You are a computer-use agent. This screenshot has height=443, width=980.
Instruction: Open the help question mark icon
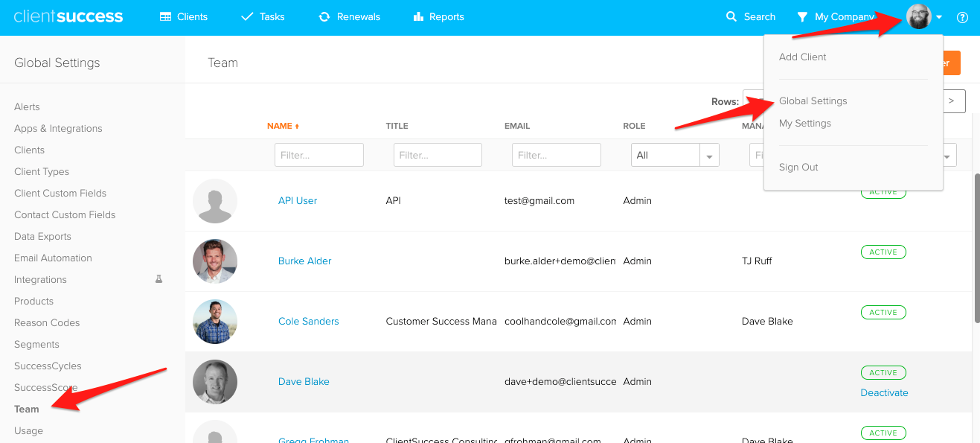pos(962,17)
